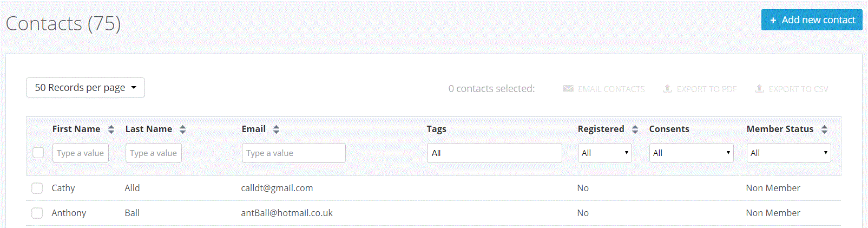Screen dimensions: 868x228
Task: Sort contacts by First Name arrows
Action: (111, 129)
